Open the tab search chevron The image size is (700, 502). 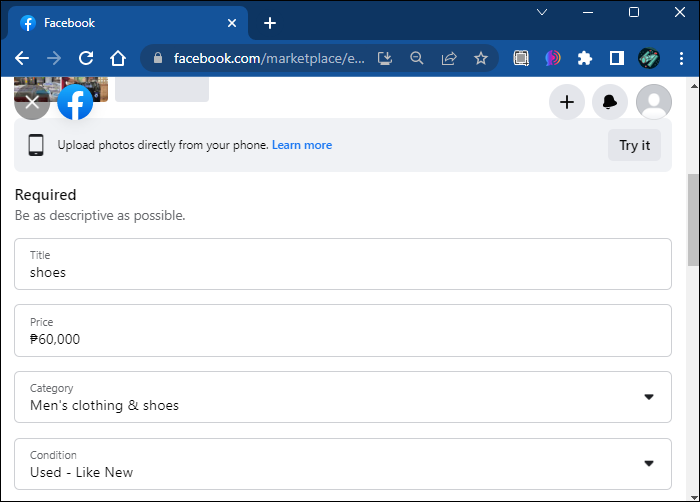coord(542,13)
